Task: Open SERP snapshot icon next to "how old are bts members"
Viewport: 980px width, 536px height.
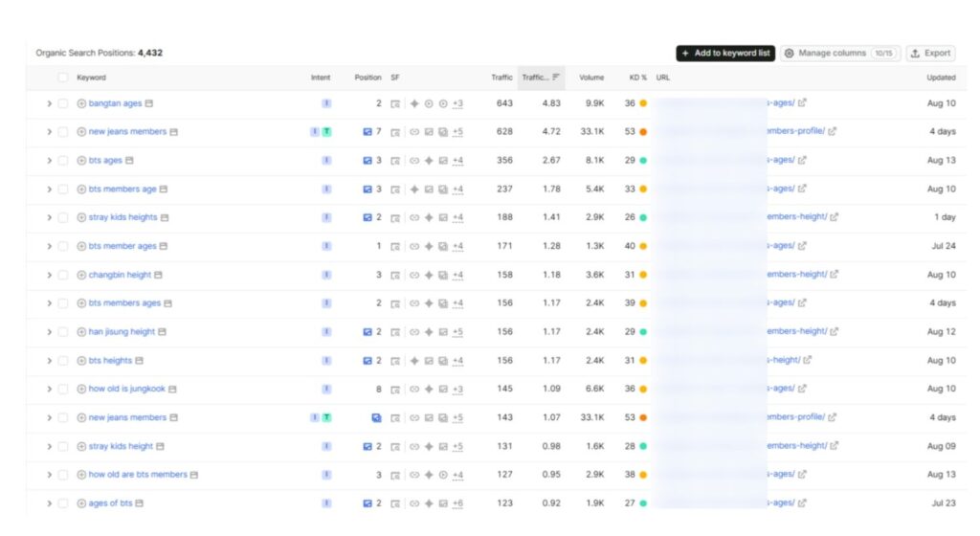Action: (194, 475)
